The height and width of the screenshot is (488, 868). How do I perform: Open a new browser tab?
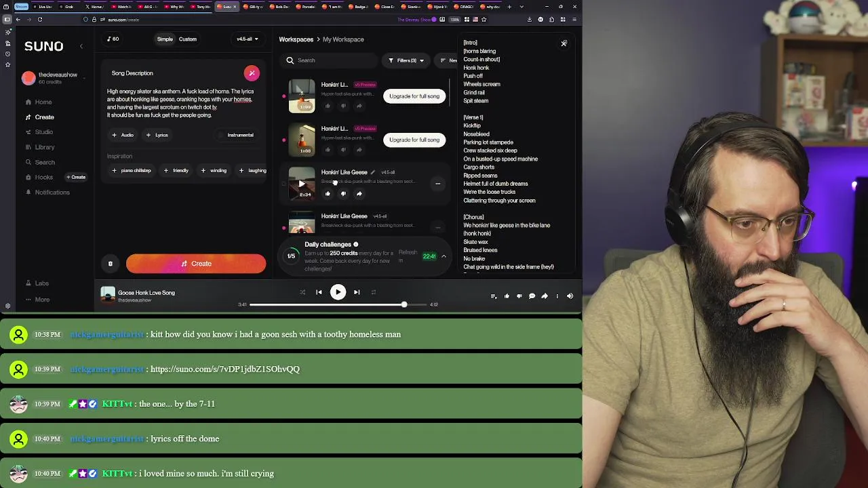click(511, 7)
